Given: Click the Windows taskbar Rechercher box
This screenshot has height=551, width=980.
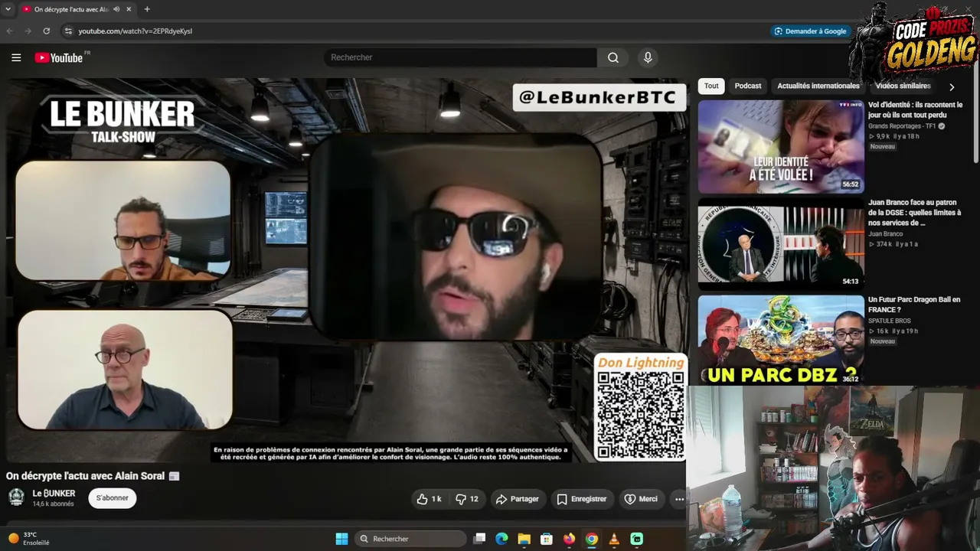Looking at the screenshot, I should 412,539.
